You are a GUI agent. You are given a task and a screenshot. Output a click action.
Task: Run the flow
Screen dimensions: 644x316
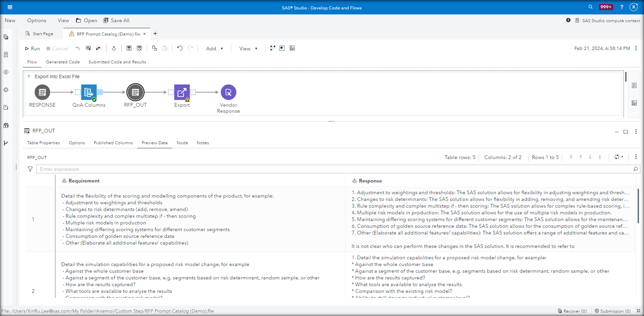(32, 48)
